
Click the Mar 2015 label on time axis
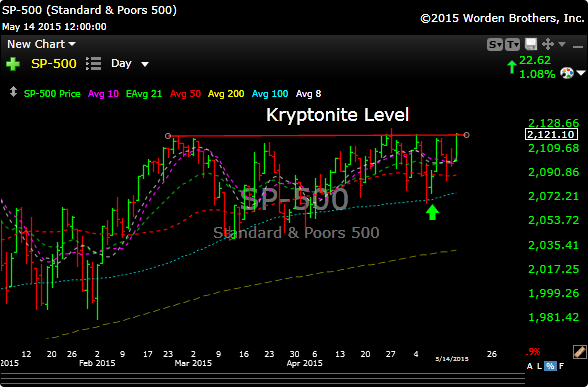(x=193, y=363)
